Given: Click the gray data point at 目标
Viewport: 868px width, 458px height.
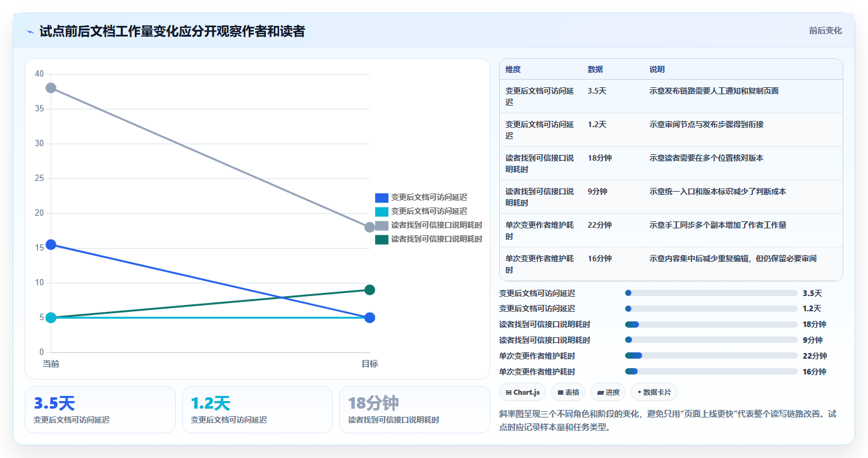Looking at the screenshot, I should pyautogui.click(x=370, y=227).
